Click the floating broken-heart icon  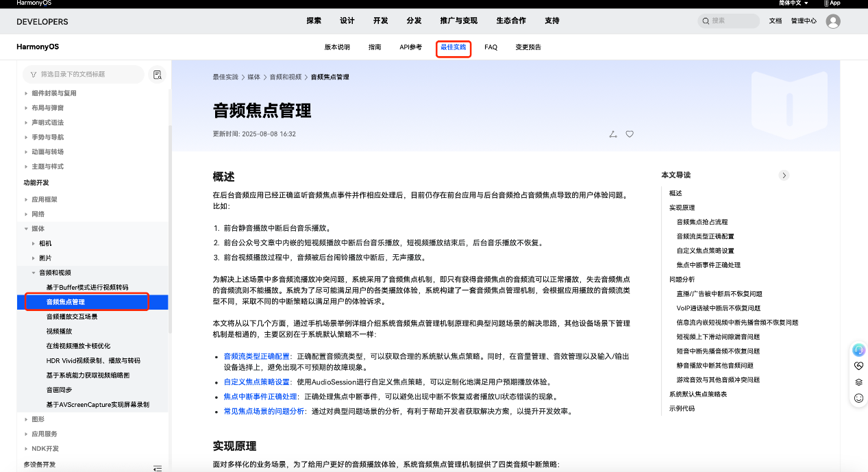[x=858, y=367]
